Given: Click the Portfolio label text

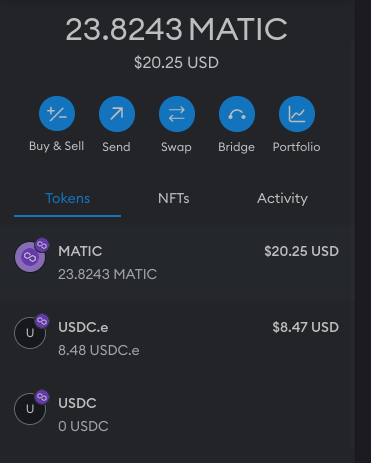Looking at the screenshot, I should click(x=296, y=147).
